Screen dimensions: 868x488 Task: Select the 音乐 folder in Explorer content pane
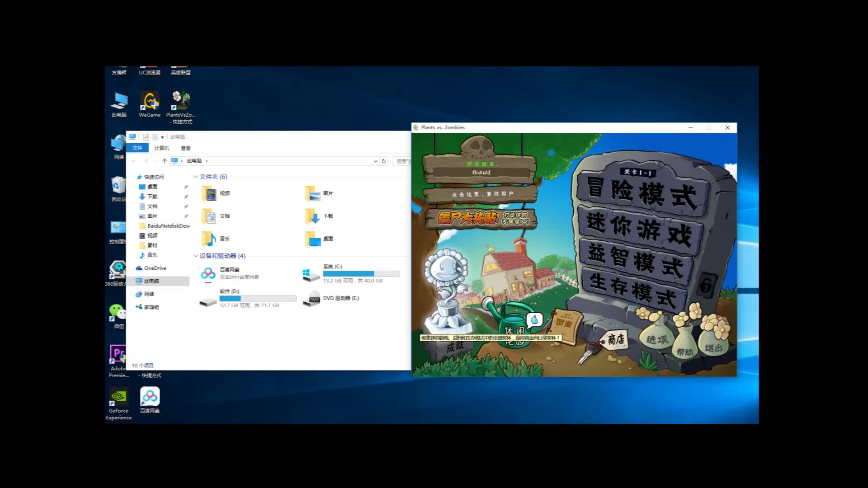tap(216, 239)
